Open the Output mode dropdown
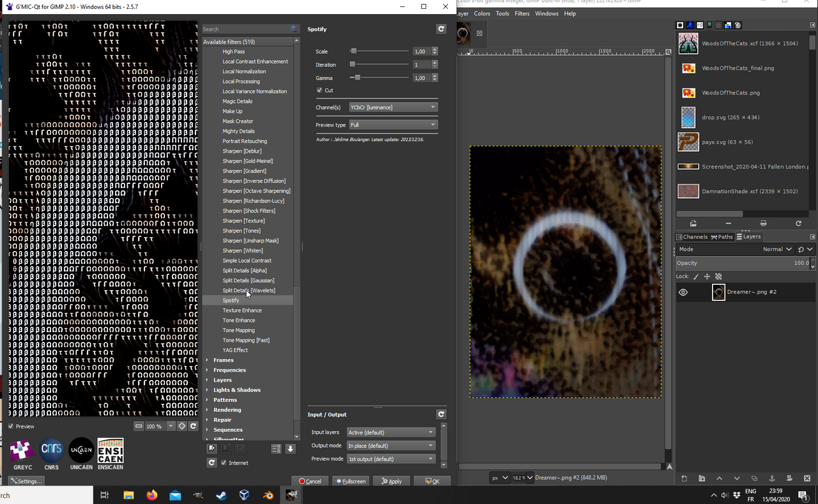The image size is (818, 504). tap(390, 445)
